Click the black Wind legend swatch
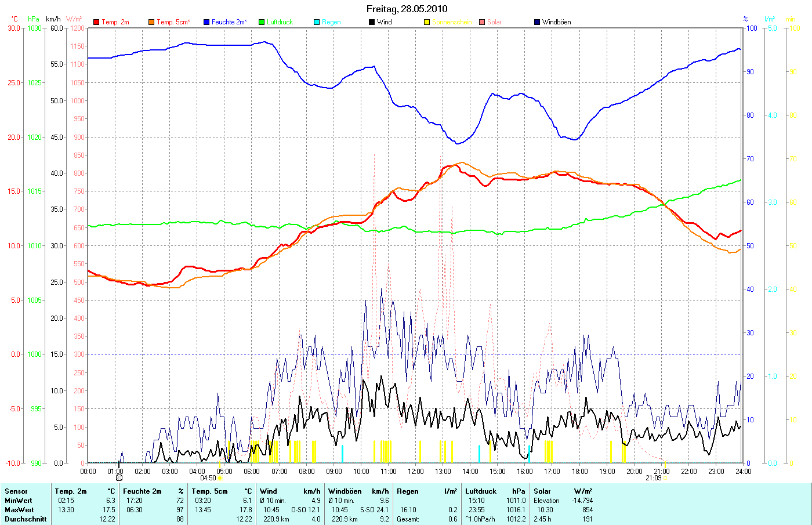Viewport: 812px width, 525px height. click(x=372, y=22)
